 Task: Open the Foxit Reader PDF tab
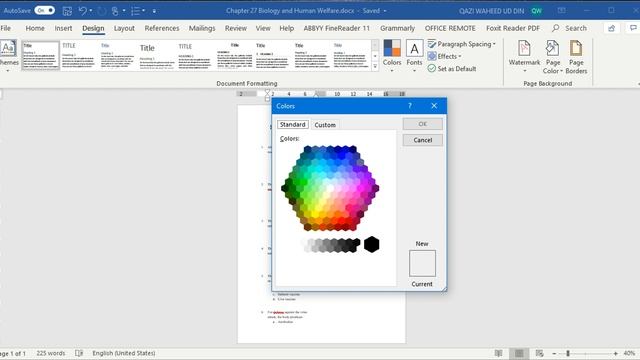click(x=513, y=28)
